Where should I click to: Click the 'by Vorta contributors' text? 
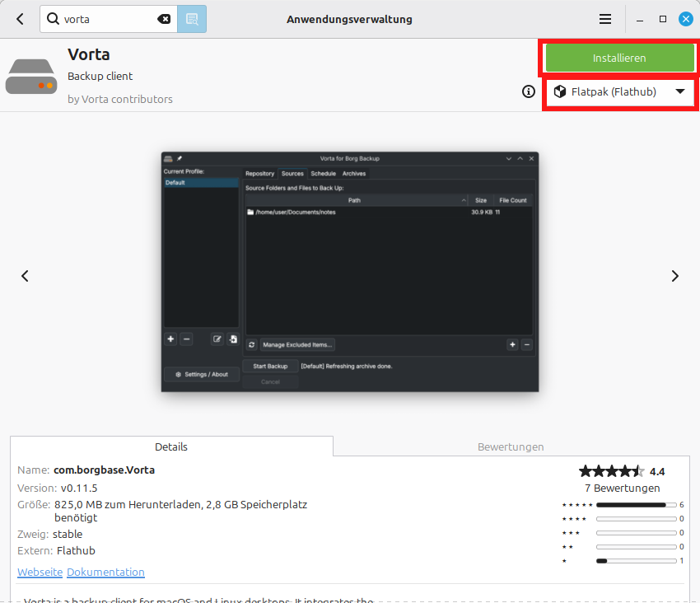(120, 99)
